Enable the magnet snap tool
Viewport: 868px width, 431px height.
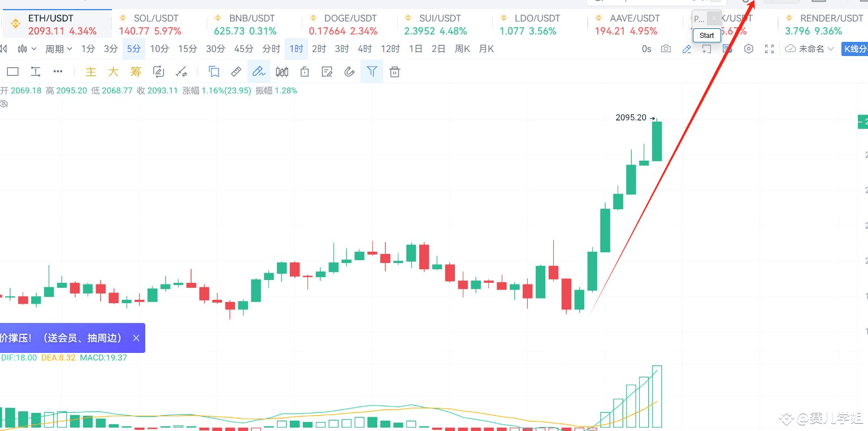click(349, 72)
